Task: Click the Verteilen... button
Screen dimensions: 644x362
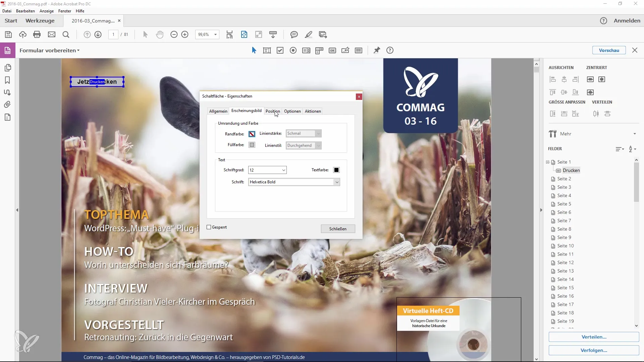Action: [594, 337]
